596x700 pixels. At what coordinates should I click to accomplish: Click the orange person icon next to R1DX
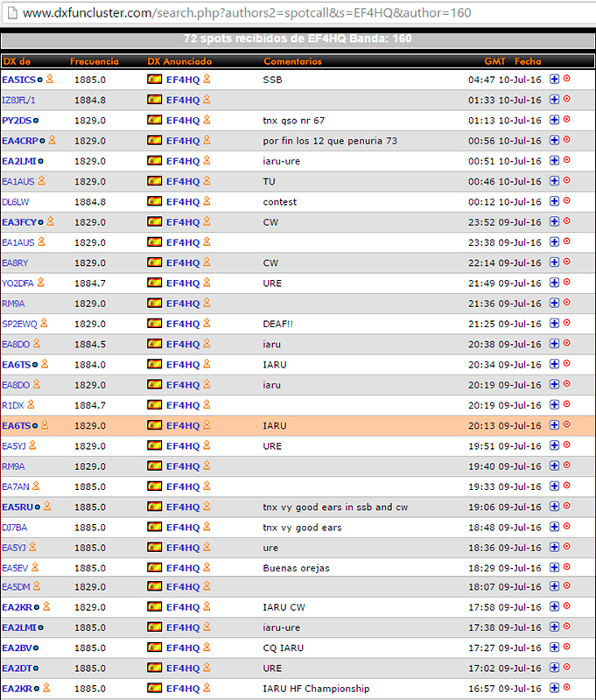31,405
